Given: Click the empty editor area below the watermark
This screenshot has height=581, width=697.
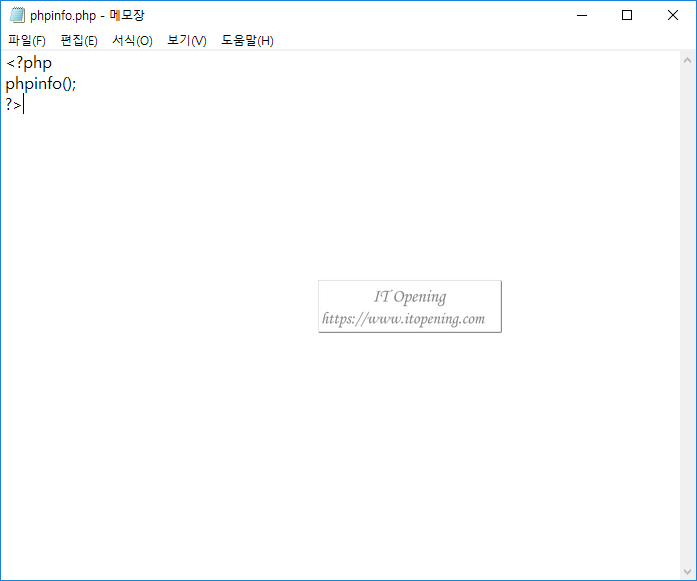Looking at the screenshot, I should tap(400, 450).
